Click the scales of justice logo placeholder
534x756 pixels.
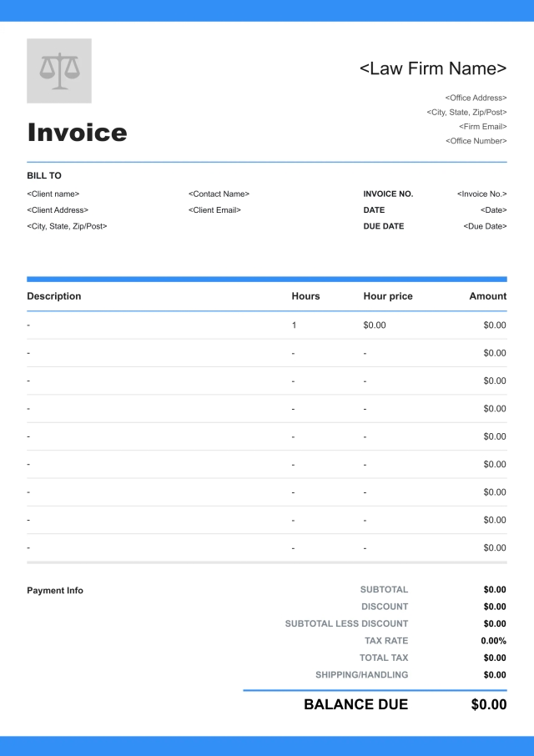59,71
